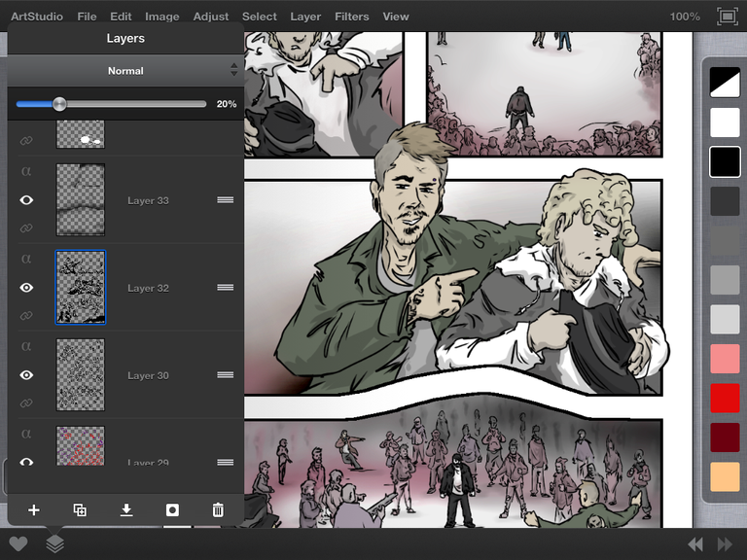This screenshot has height=560, width=747.
Task: Select the light gray swatch
Action: [725, 319]
